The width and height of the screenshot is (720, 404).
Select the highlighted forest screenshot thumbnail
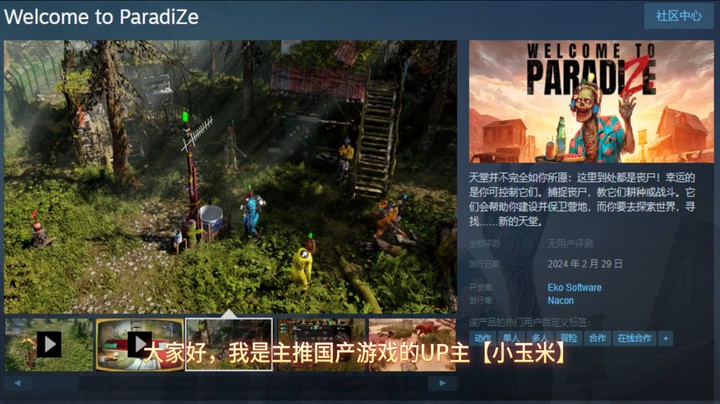(229, 345)
